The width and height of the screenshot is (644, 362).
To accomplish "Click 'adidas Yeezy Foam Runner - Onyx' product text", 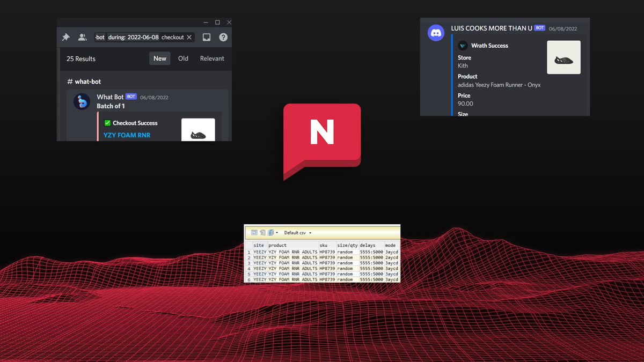I will [499, 85].
